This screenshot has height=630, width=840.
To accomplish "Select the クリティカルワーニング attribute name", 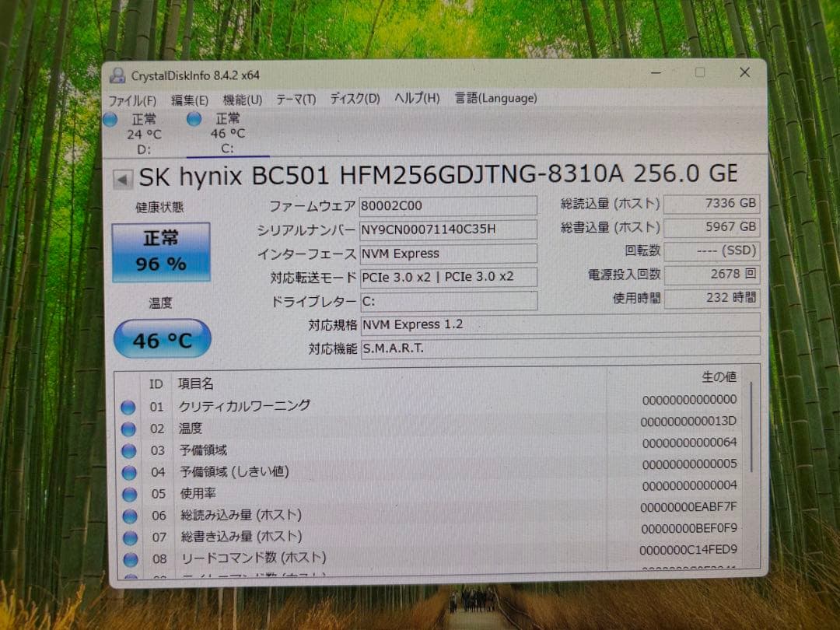I will pyautogui.click(x=244, y=406).
